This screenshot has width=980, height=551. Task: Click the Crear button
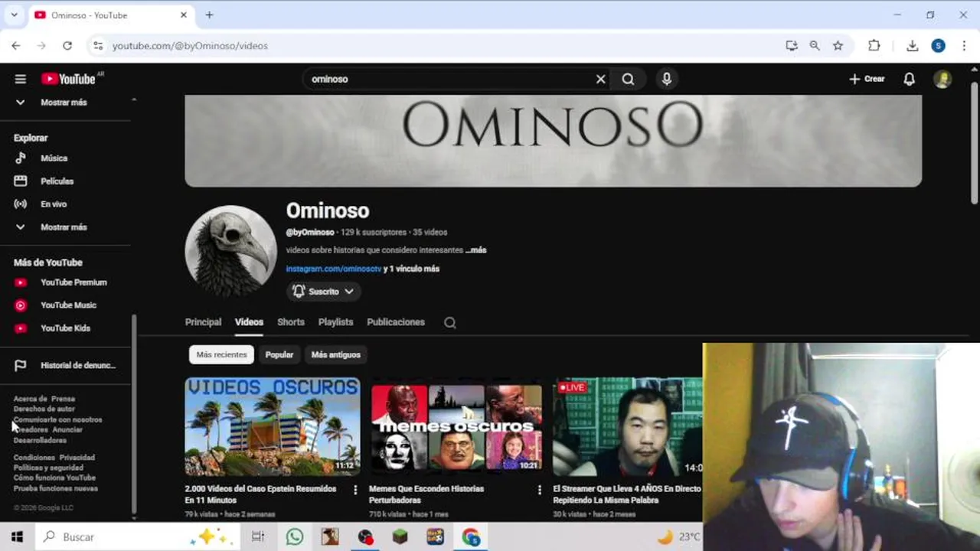point(867,79)
